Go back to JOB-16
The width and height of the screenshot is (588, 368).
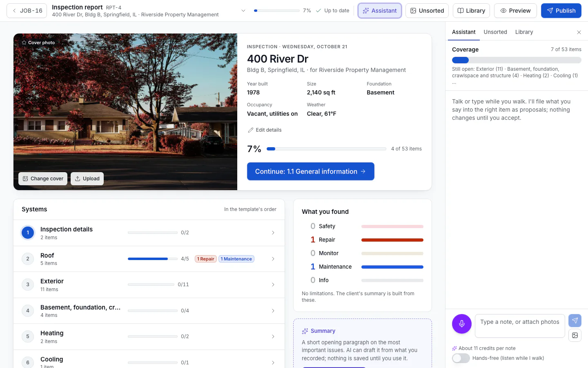tap(27, 11)
